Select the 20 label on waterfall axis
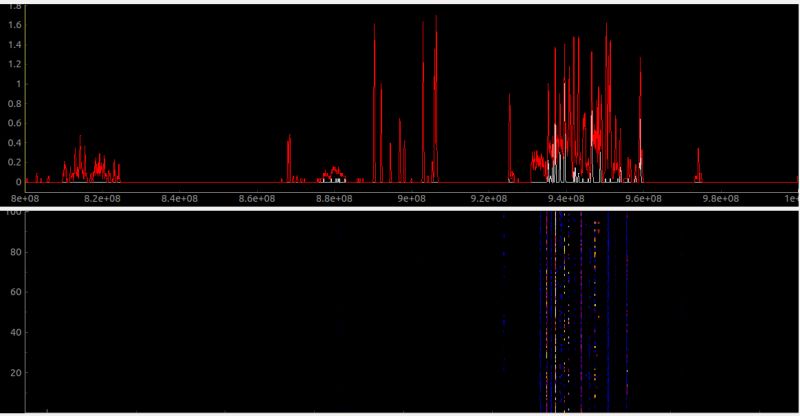 [16, 373]
